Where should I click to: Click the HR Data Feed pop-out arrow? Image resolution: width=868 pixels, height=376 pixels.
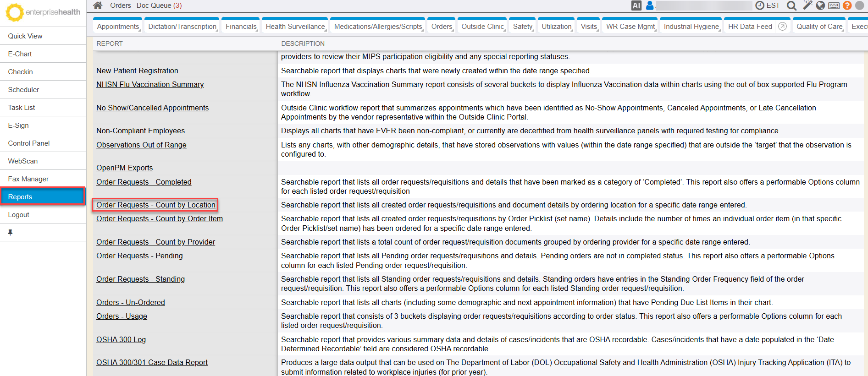point(783,27)
